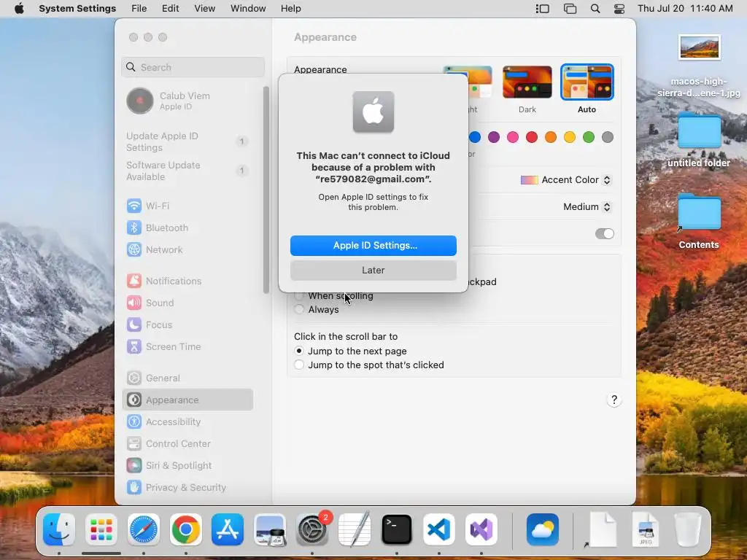Select the Dark appearance thumbnail
747x560 pixels.
(x=527, y=82)
